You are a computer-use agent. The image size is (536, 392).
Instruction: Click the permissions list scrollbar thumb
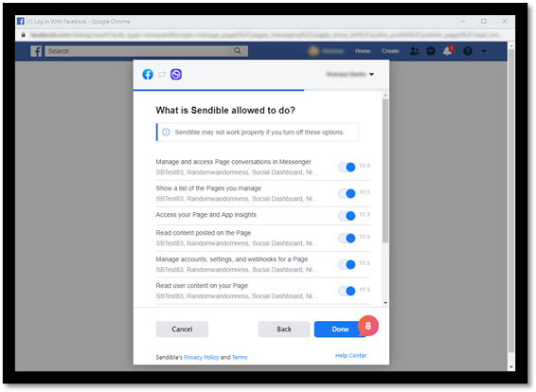[385, 170]
